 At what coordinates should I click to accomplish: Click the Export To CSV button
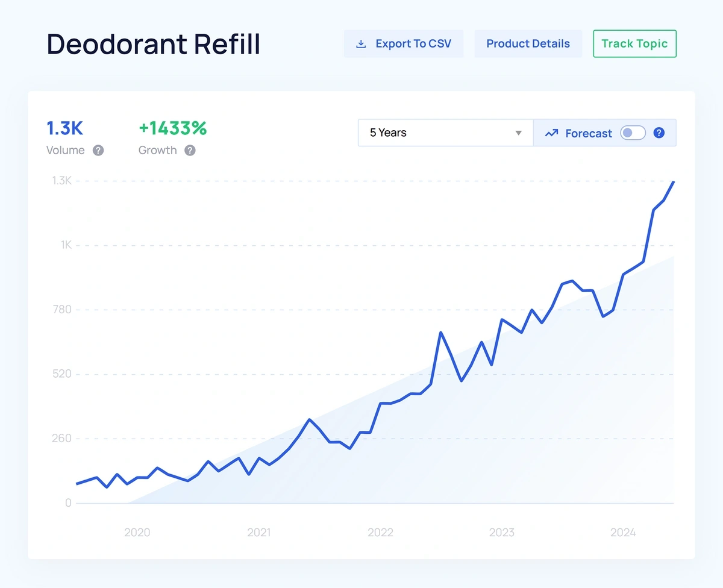[x=404, y=44]
